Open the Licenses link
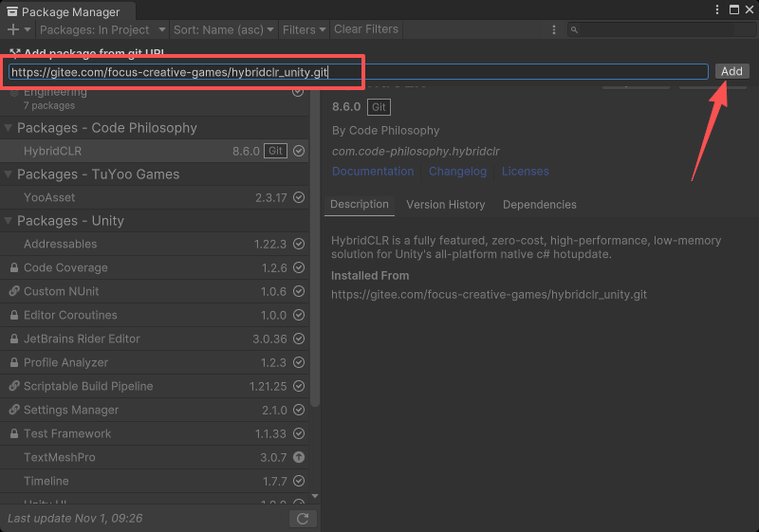The height and width of the screenshot is (532, 759). coord(526,172)
